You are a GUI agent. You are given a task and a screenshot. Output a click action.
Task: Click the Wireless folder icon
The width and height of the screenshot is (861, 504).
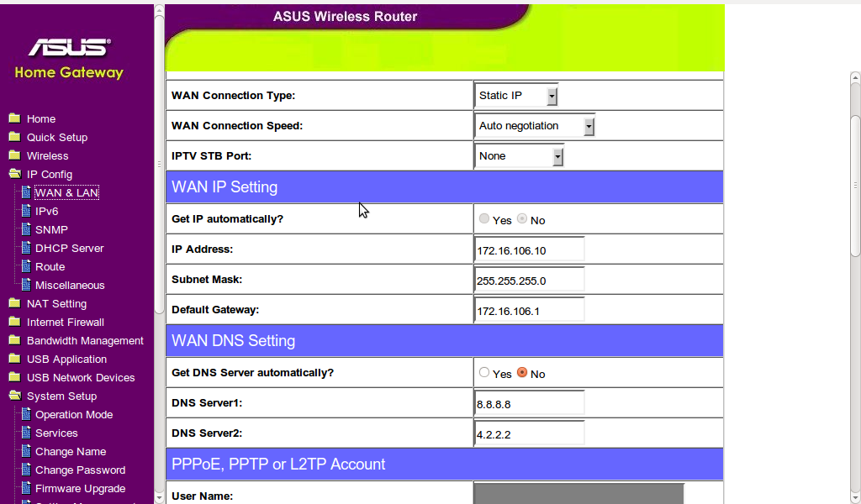pyautogui.click(x=15, y=155)
